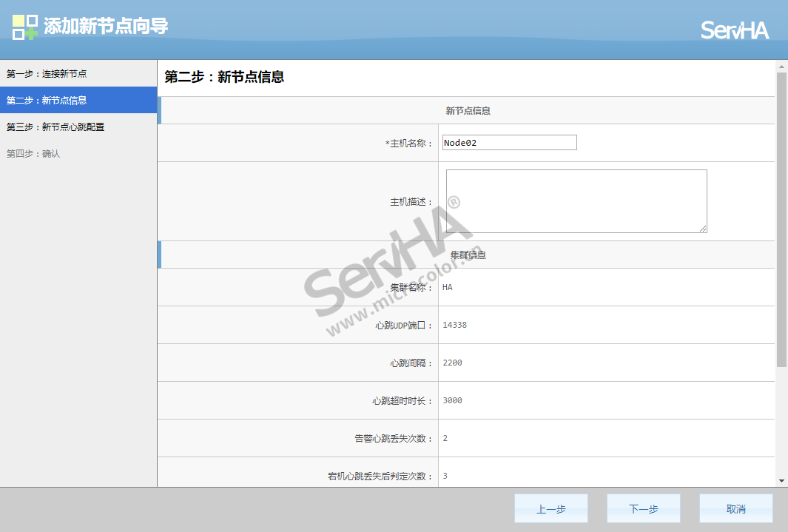Click the 心跳间隔 value 2200
Viewport: 788px width, 532px height.
(x=452, y=363)
